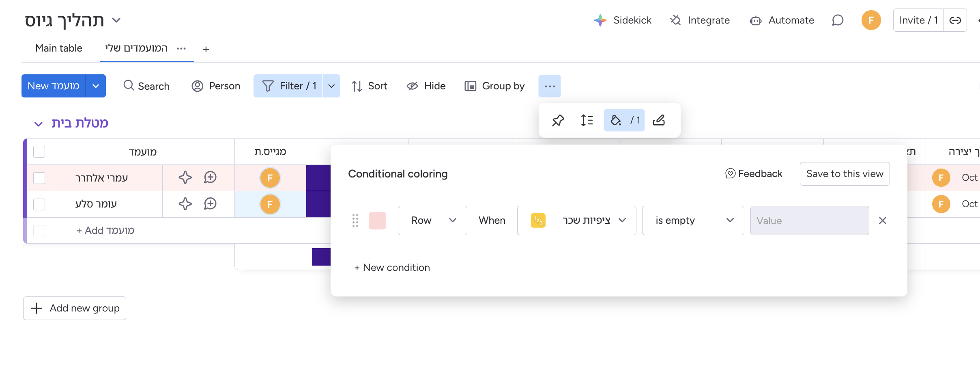Screen dimensions: 980x385
Task: Click Save to this view
Action: (x=845, y=173)
